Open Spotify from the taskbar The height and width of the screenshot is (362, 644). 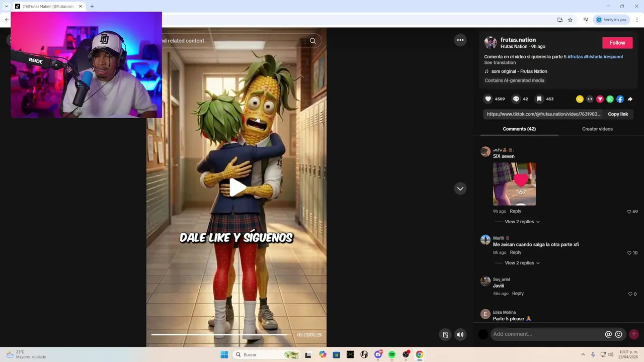coord(392,354)
